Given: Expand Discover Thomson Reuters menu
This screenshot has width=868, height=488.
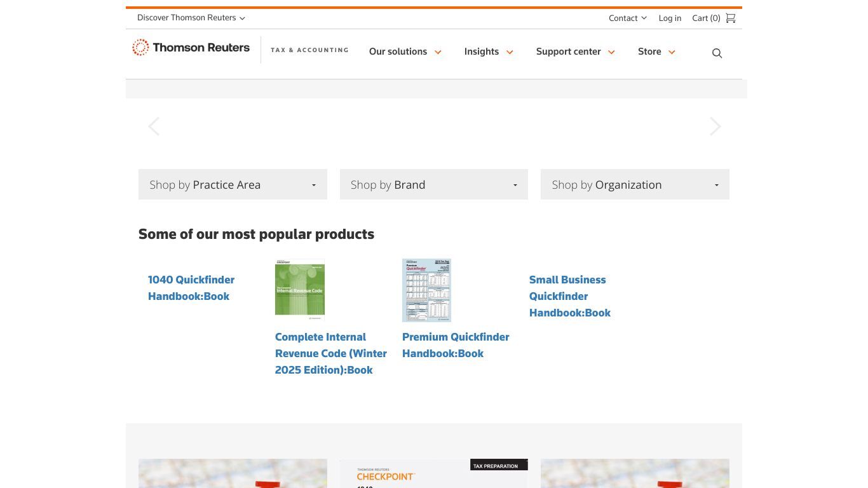Looking at the screenshot, I should click(191, 18).
